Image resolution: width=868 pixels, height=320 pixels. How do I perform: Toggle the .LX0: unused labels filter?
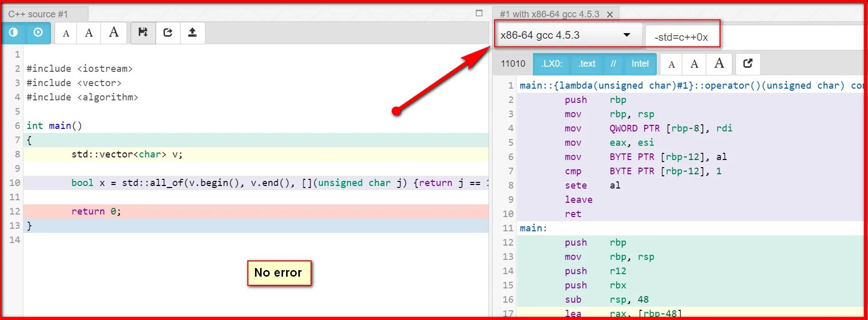(x=552, y=64)
